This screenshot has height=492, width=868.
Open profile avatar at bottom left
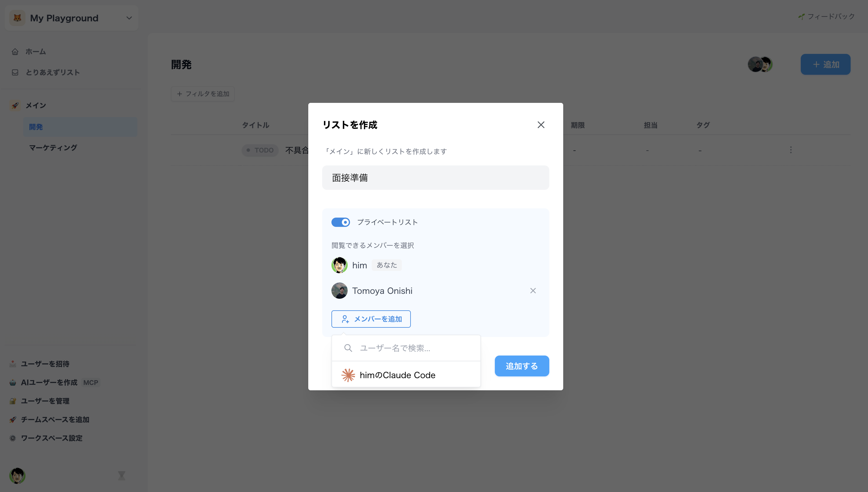point(17,475)
